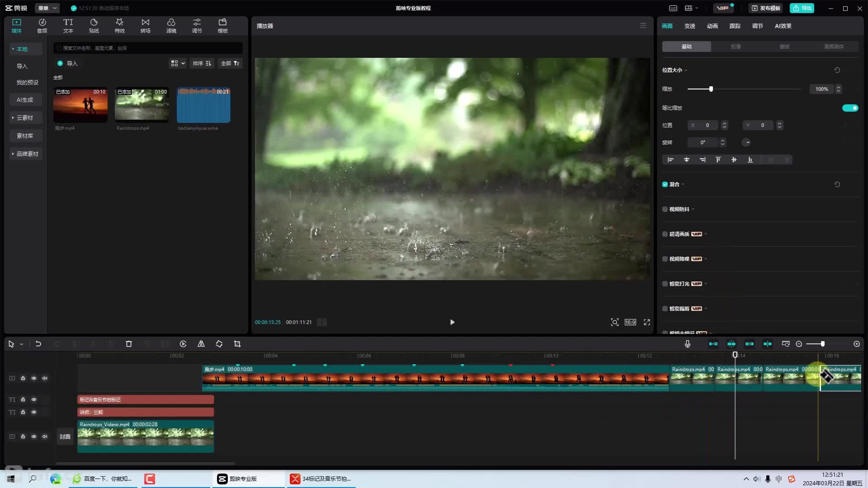Click the microphone record voiceover icon
Viewport: 868px width, 488px height.
click(688, 344)
